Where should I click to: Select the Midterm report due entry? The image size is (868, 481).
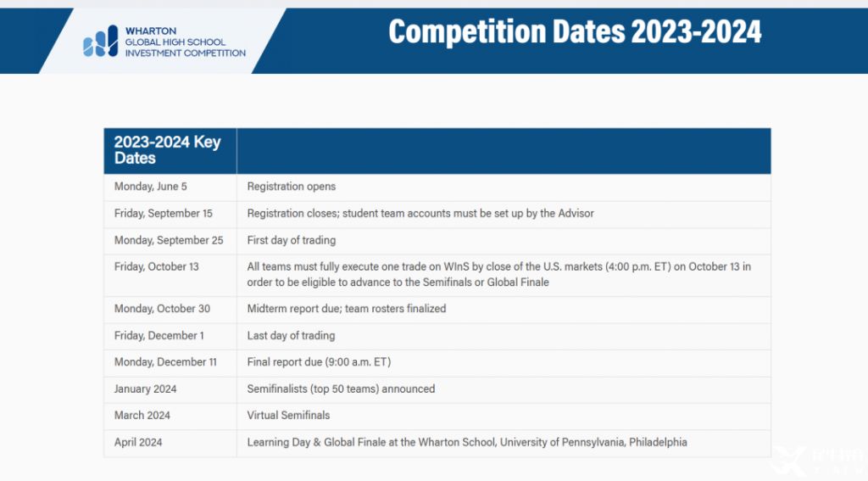click(347, 309)
